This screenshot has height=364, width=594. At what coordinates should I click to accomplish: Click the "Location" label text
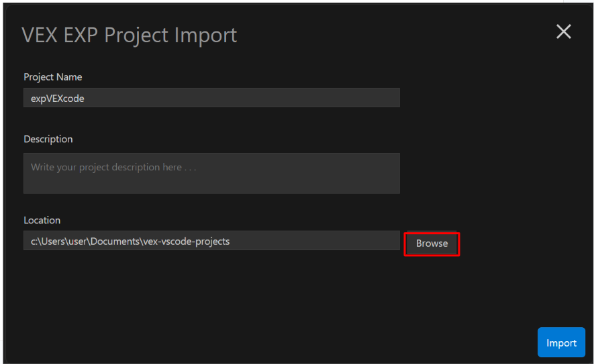click(x=42, y=220)
